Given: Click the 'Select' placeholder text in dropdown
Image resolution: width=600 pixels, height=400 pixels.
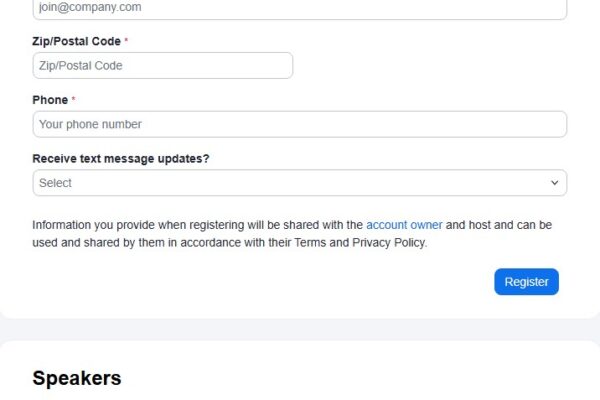Looking at the screenshot, I should (x=56, y=183).
